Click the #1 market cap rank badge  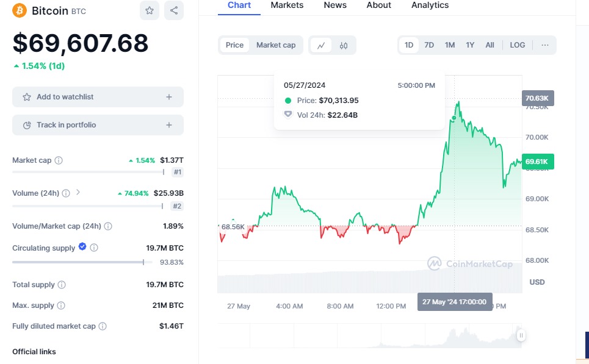(x=178, y=172)
